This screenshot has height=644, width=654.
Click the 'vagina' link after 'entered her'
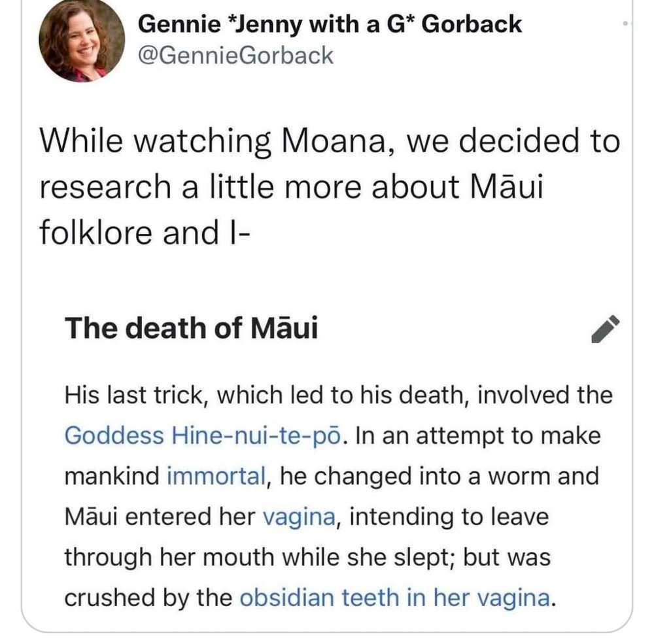click(299, 517)
